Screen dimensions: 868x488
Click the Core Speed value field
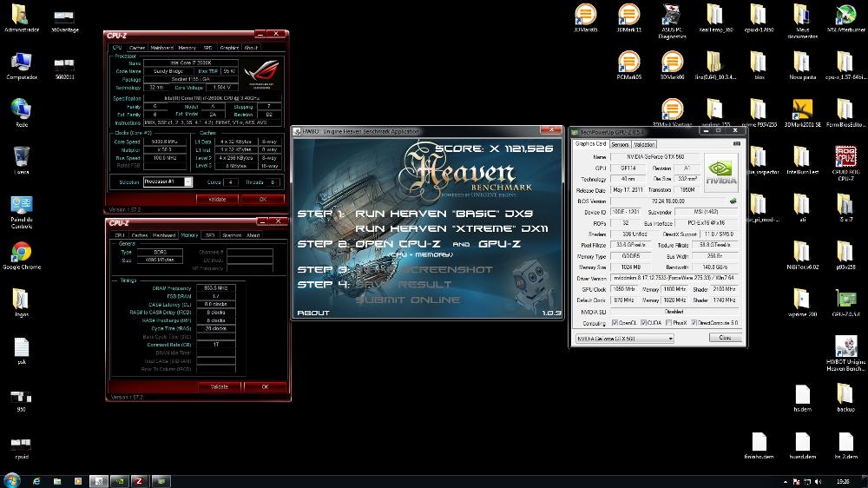coord(164,142)
